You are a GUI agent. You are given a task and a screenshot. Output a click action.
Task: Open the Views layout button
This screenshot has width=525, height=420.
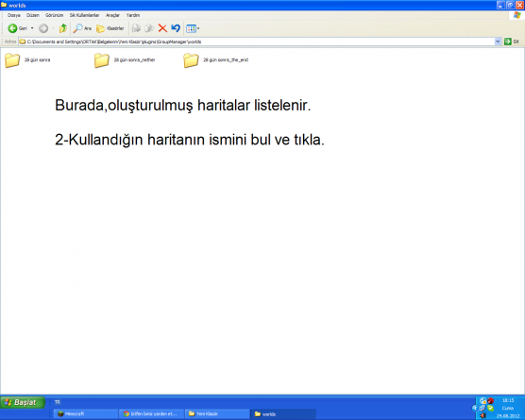click(193, 28)
